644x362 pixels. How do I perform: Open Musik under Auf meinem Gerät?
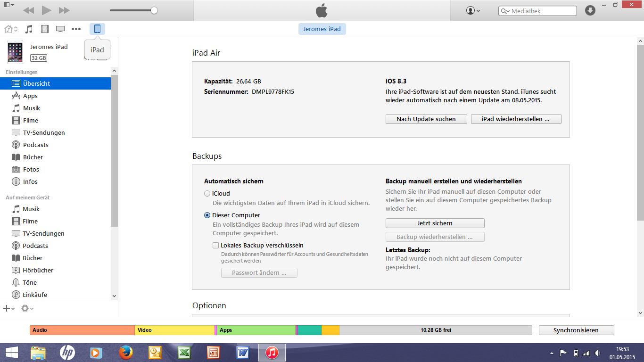coord(56,209)
